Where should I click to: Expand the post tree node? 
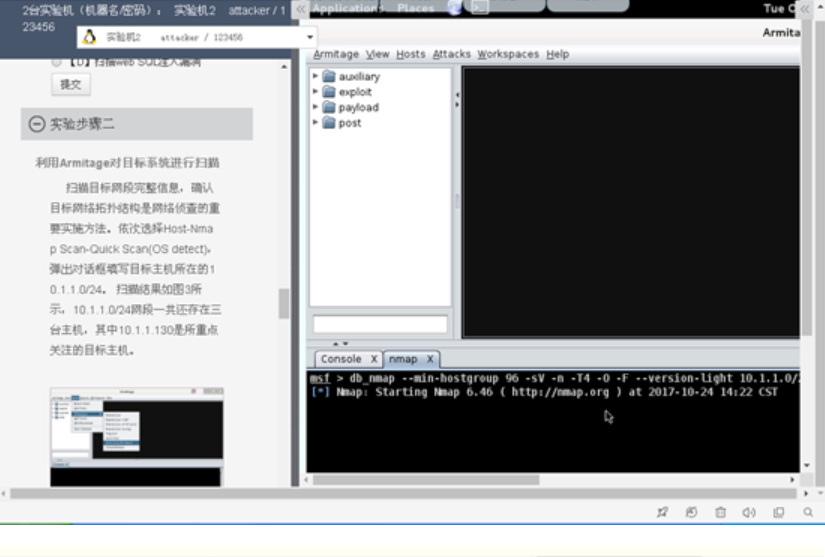(x=315, y=122)
